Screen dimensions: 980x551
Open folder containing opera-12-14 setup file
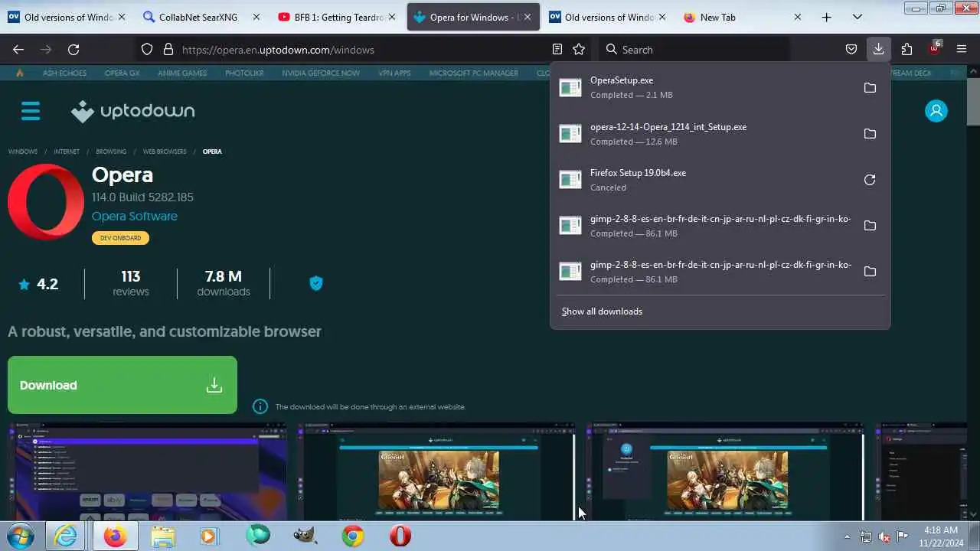click(x=870, y=134)
